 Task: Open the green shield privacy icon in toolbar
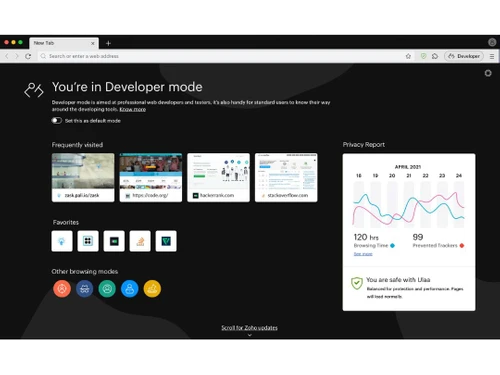click(423, 56)
